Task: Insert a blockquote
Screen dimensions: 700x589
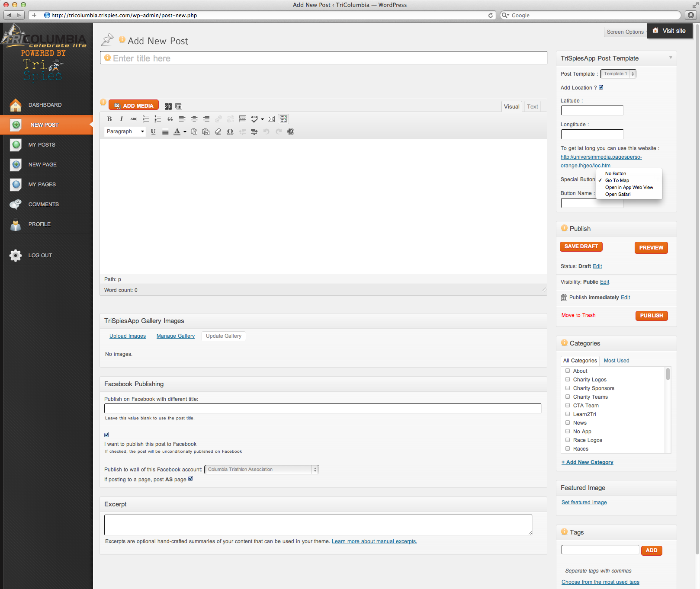Action: [x=170, y=119]
